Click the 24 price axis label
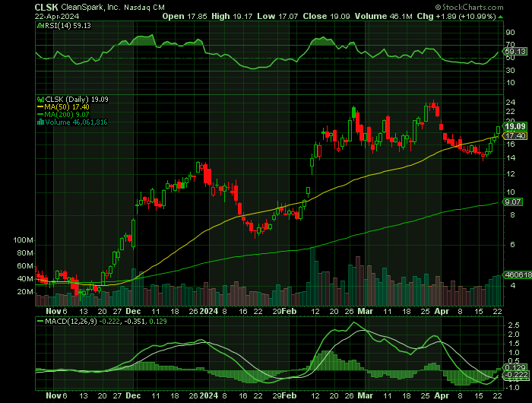 point(510,103)
